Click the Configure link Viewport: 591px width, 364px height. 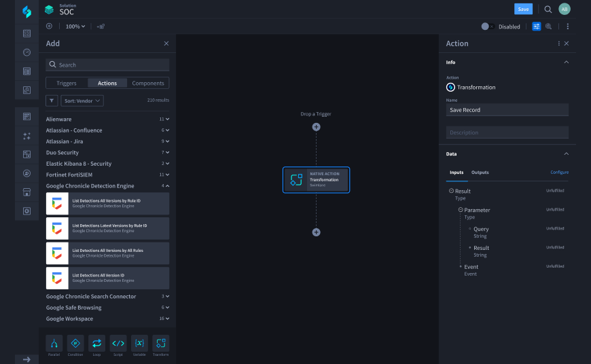559,172
